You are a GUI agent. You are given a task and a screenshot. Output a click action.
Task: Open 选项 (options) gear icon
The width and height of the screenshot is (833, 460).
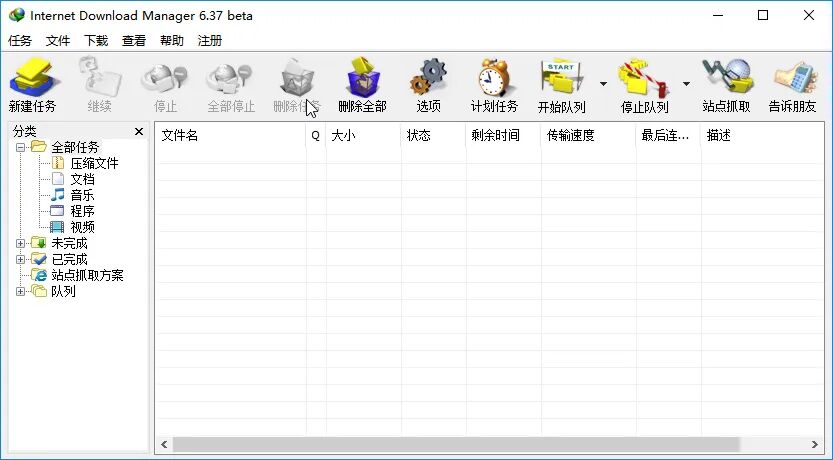[428, 78]
